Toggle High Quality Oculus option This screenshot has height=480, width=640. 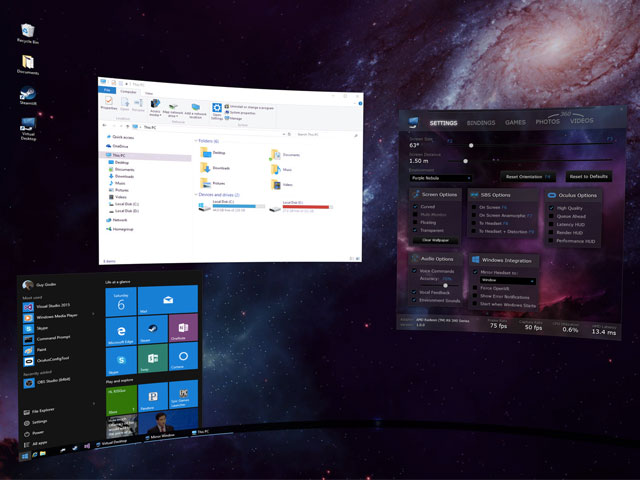pyautogui.click(x=551, y=208)
